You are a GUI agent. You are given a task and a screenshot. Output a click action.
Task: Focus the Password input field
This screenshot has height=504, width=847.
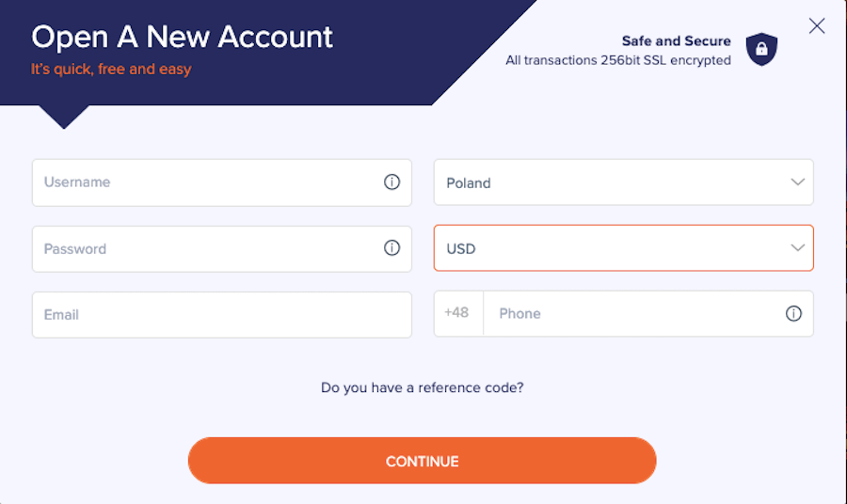pyautogui.click(x=222, y=249)
